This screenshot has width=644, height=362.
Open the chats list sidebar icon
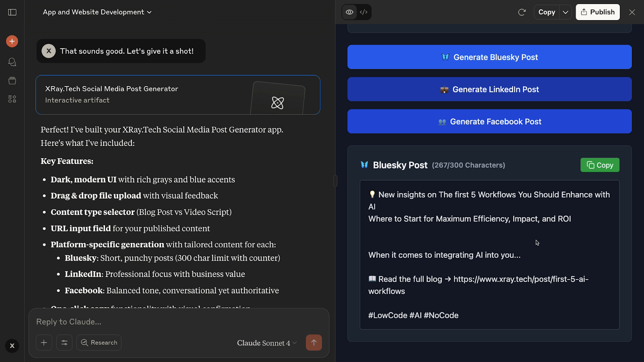12,62
